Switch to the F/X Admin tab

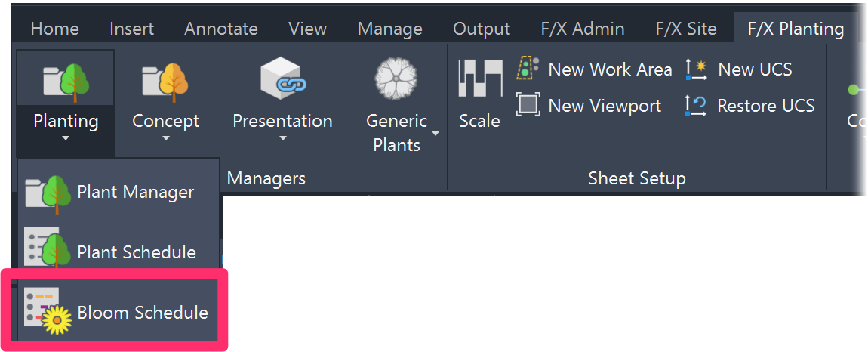tap(583, 28)
